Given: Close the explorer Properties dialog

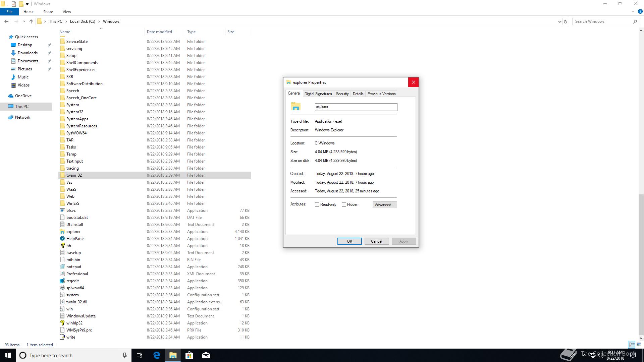Looking at the screenshot, I should pos(413,82).
